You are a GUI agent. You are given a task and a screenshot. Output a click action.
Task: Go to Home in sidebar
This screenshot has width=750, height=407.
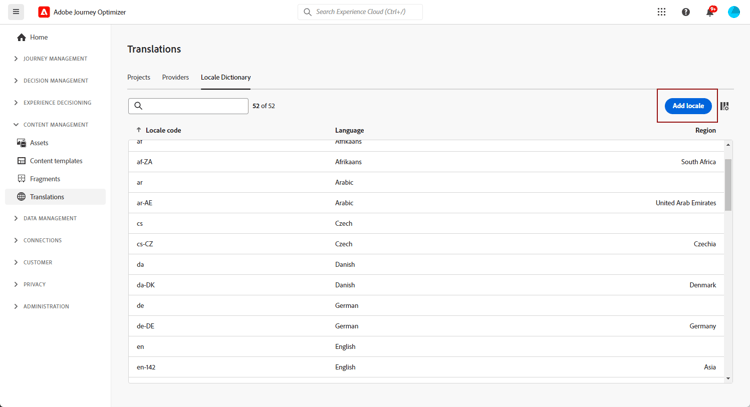(39, 37)
